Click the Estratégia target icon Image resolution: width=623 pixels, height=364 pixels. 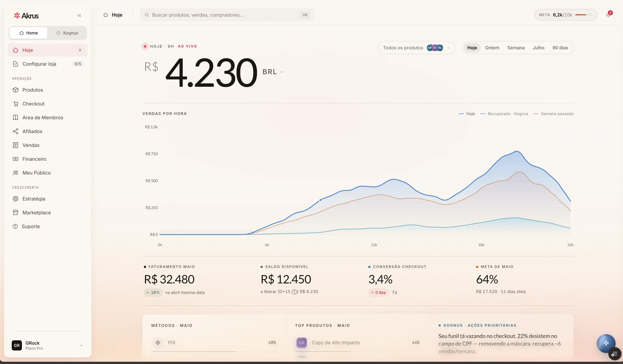click(16, 199)
